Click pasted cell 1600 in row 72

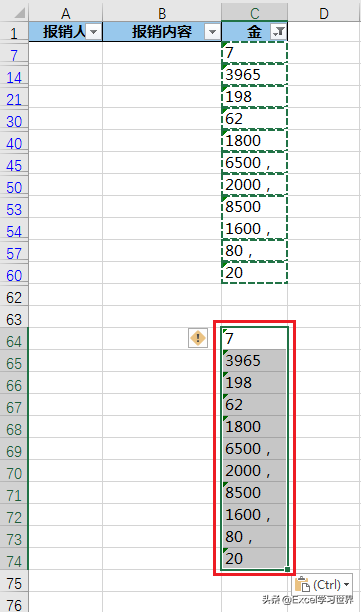254,514
